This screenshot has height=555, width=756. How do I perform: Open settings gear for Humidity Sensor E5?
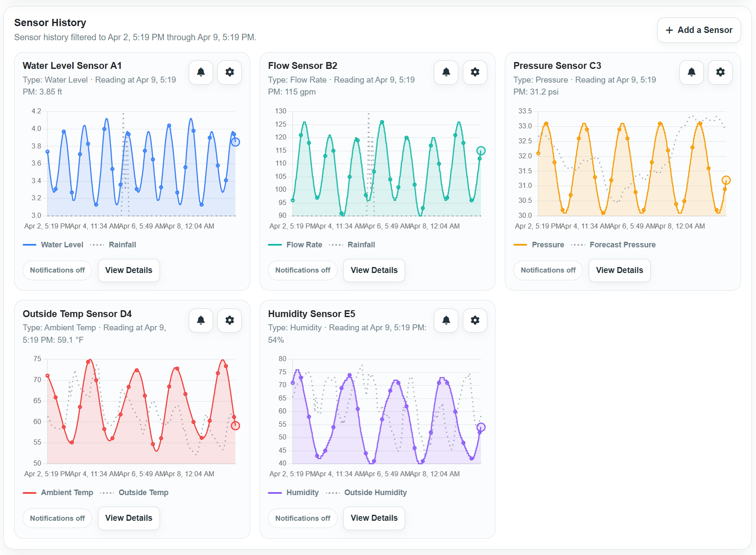(475, 321)
